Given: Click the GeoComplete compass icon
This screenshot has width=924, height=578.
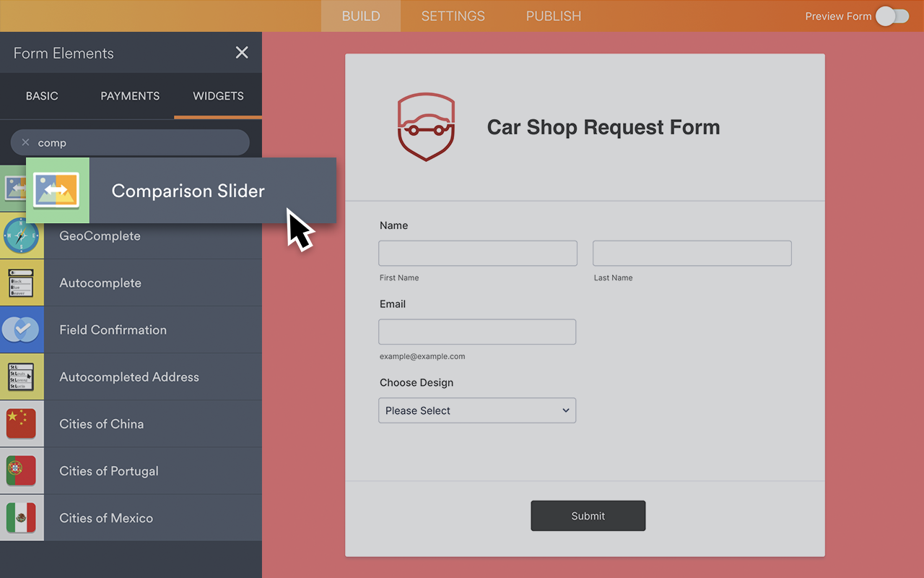Looking at the screenshot, I should pyautogui.click(x=22, y=236).
